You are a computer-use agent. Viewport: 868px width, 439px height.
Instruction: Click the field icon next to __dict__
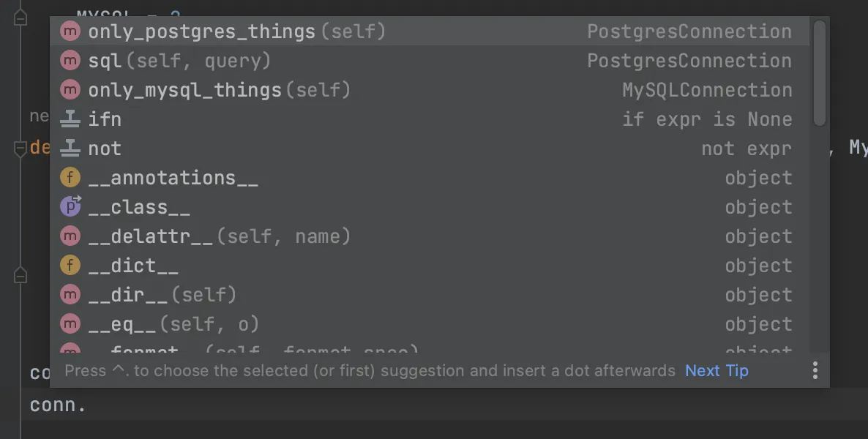pyautogui.click(x=70, y=266)
